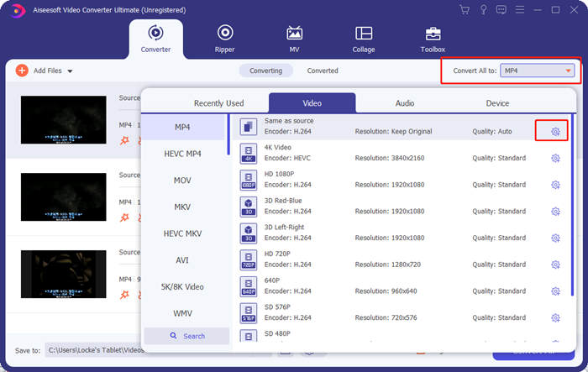Click the second video thumbnail
588x372 pixels.
[x=63, y=197]
